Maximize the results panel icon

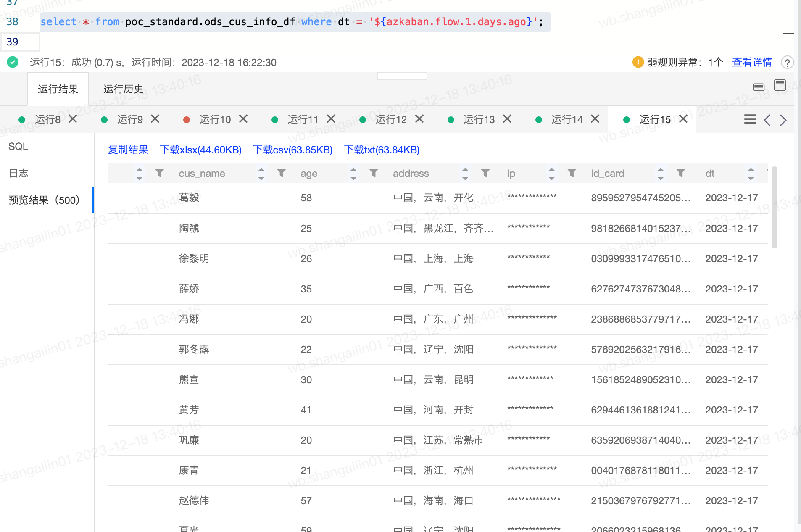780,85
